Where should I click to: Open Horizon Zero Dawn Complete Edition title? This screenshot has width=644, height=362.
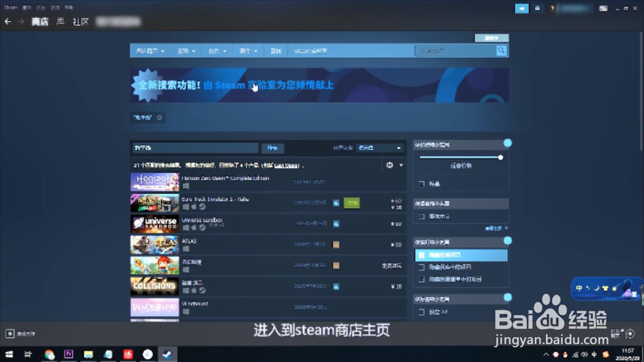[x=225, y=178]
